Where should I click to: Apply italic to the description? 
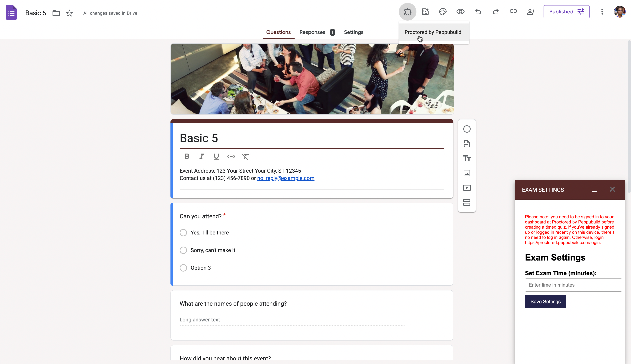pos(202,156)
